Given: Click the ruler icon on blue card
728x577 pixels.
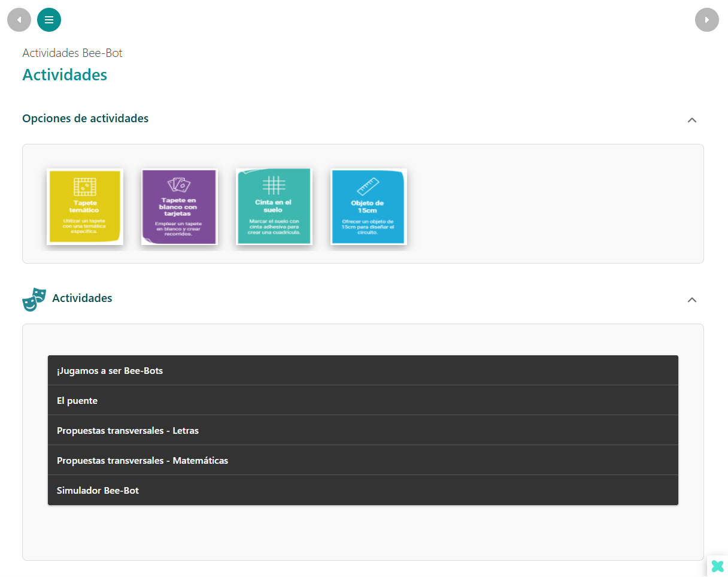Looking at the screenshot, I should 368,186.
